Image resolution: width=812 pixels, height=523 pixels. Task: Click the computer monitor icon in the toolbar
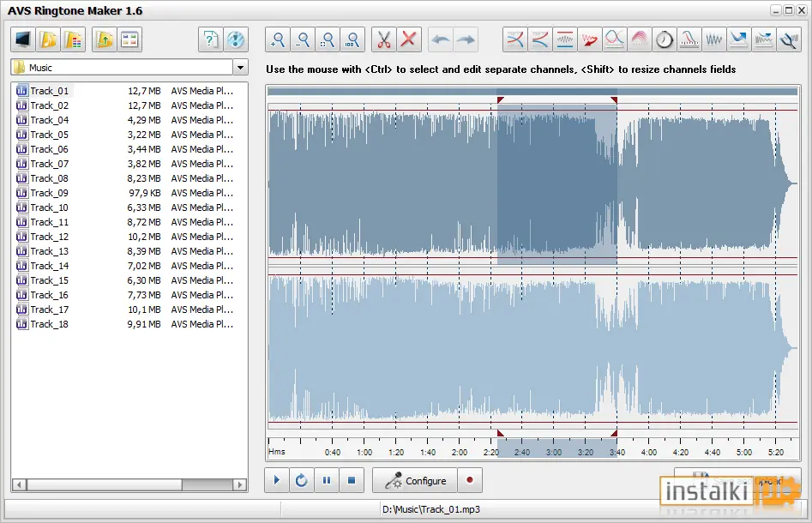(x=23, y=40)
